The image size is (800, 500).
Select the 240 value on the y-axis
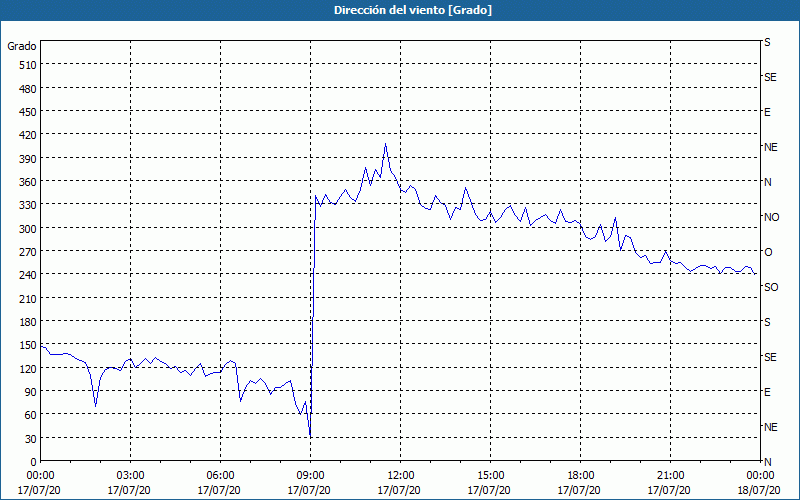(x=28, y=275)
